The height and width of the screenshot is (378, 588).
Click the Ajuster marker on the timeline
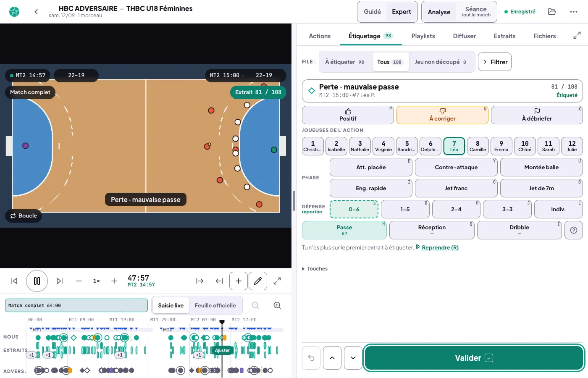click(223, 350)
